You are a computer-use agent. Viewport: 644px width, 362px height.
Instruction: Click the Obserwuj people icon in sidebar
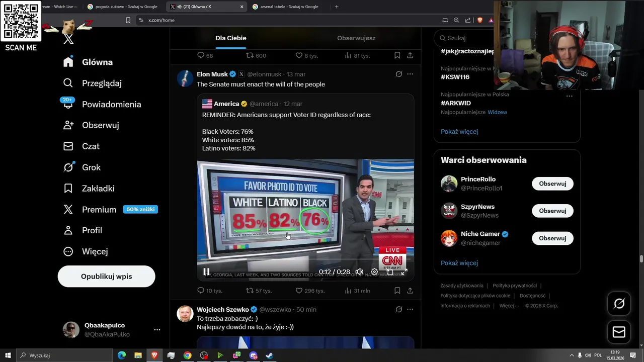tap(68, 125)
